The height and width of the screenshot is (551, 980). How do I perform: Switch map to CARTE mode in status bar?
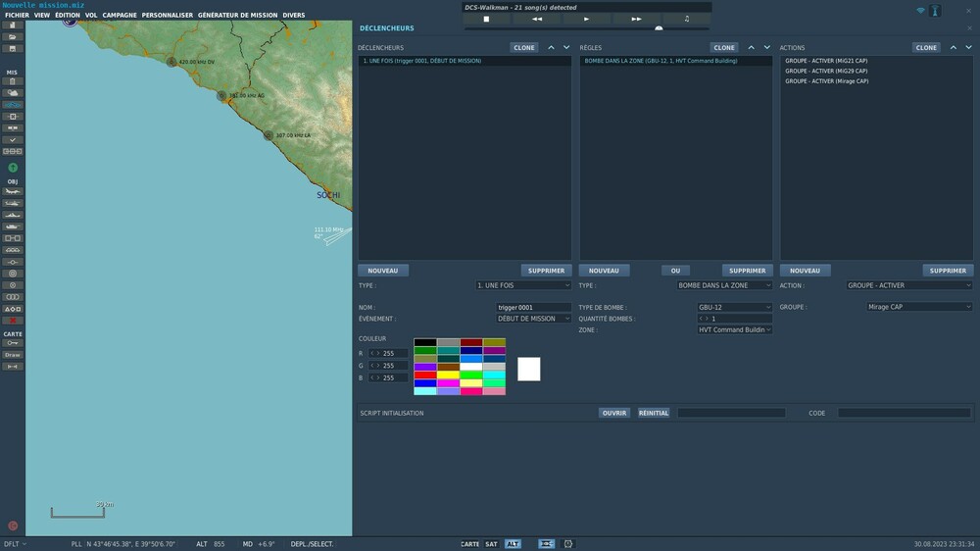click(470, 544)
